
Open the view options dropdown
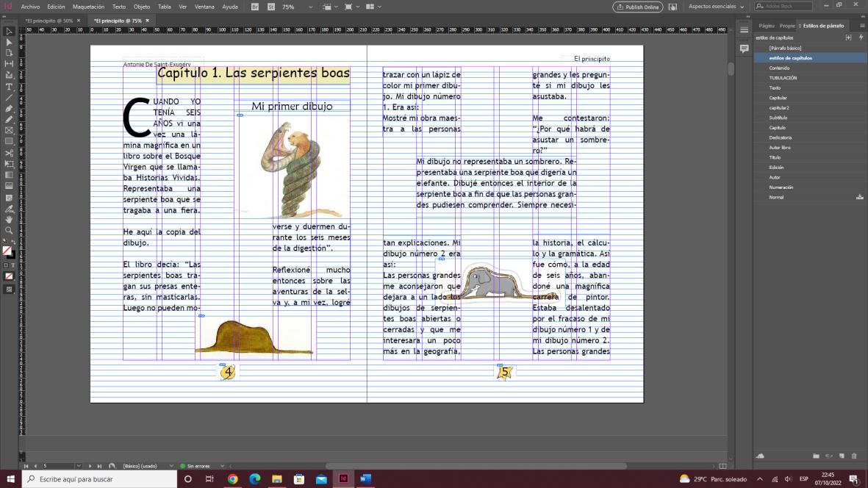pyautogui.click(x=330, y=7)
